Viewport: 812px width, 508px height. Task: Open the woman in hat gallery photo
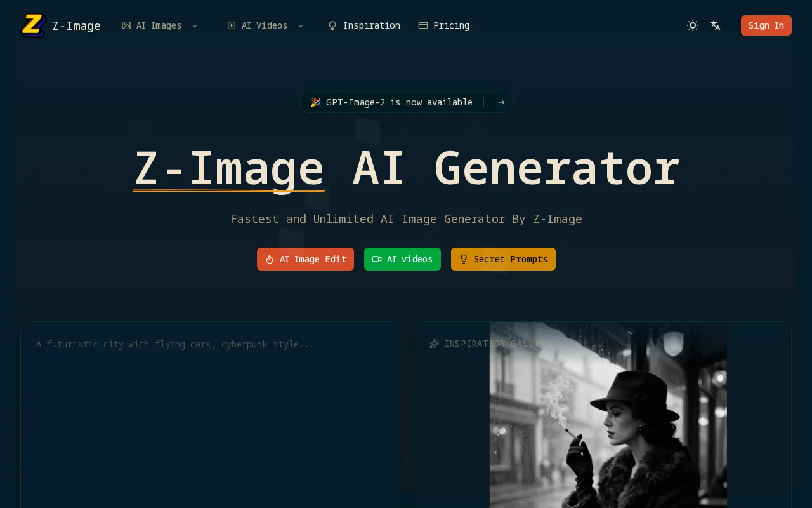[608, 415]
